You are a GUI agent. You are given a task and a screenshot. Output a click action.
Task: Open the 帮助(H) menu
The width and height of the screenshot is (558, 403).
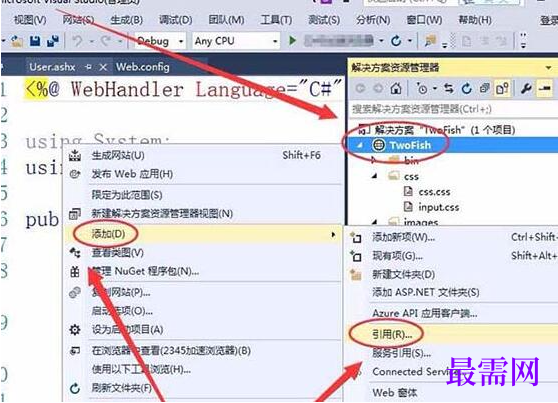click(475, 20)
